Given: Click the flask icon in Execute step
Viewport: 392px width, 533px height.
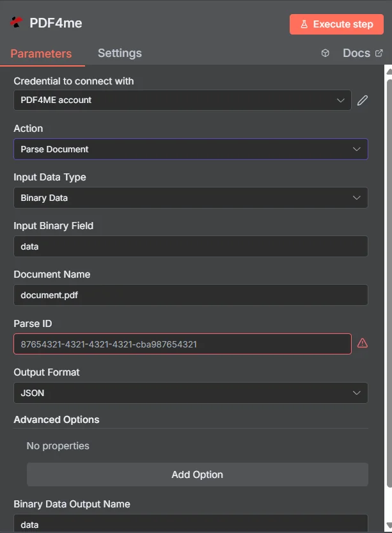Looking at the screenshot, I should click(303, 24).
